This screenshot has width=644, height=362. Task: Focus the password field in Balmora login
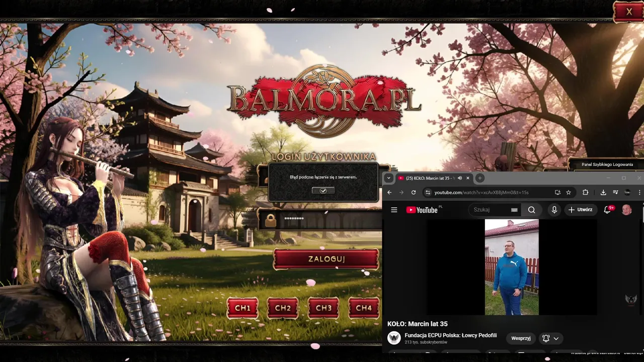[330, 220]
